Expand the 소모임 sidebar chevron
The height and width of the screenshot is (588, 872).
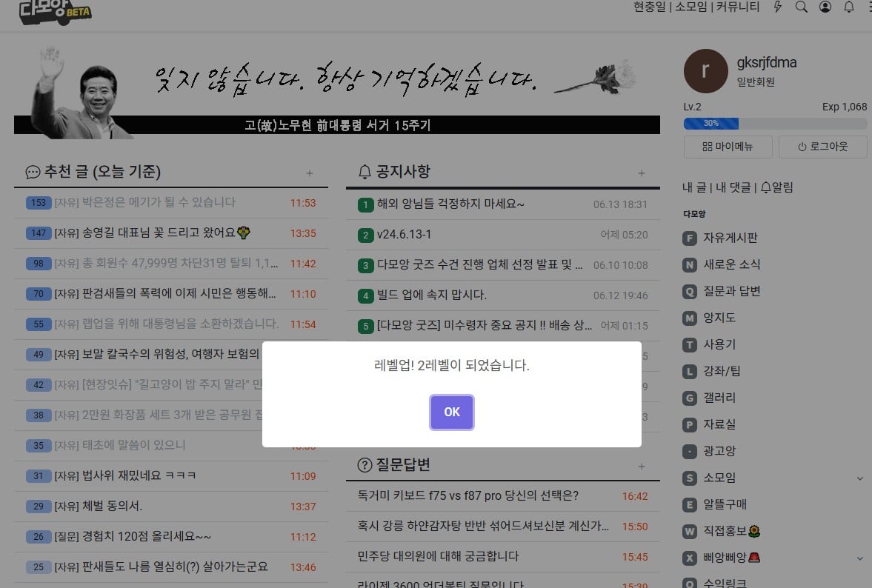coord(859,478)
